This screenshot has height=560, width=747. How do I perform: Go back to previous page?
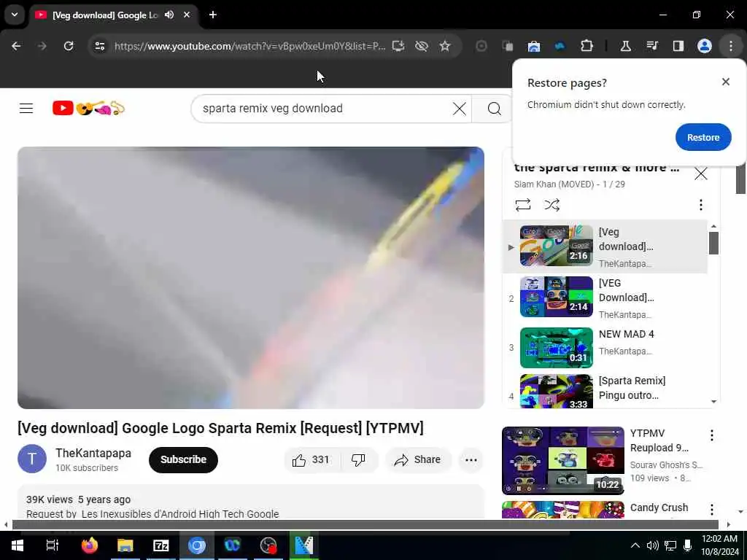tap(16, 46)
